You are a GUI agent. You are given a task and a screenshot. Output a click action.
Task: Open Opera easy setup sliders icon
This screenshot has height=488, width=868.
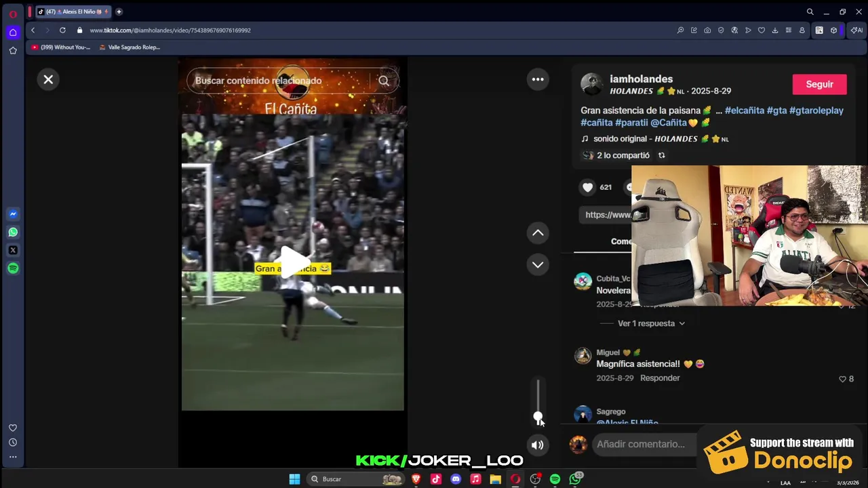pyautogui.click(x=788, y=30)
